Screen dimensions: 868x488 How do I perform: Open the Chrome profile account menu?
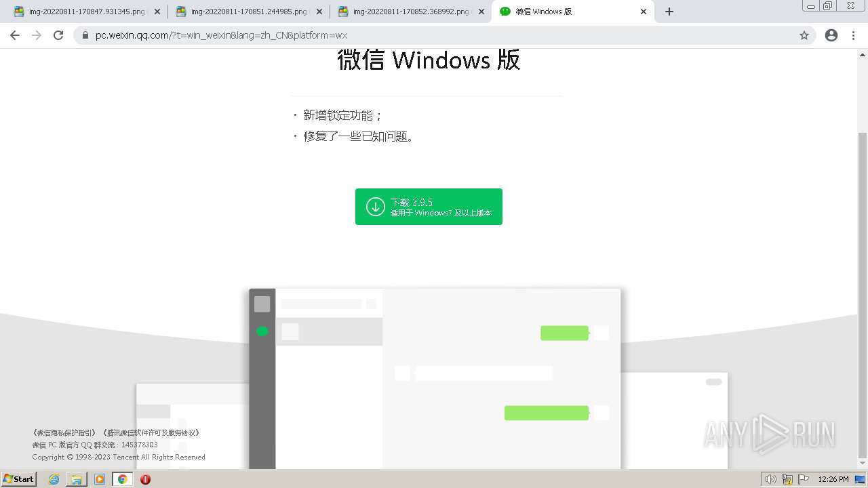831,35
